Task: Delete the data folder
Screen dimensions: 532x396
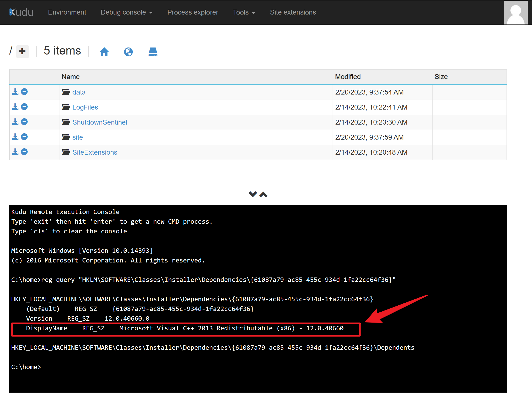Action: pyautogui.click(x=24, y=92)
